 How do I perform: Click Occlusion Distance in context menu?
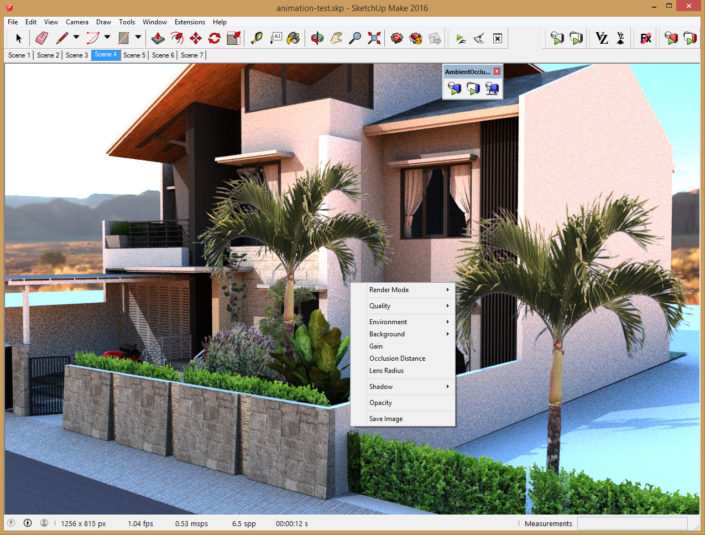pyautogui.click(x=397, y=358)
